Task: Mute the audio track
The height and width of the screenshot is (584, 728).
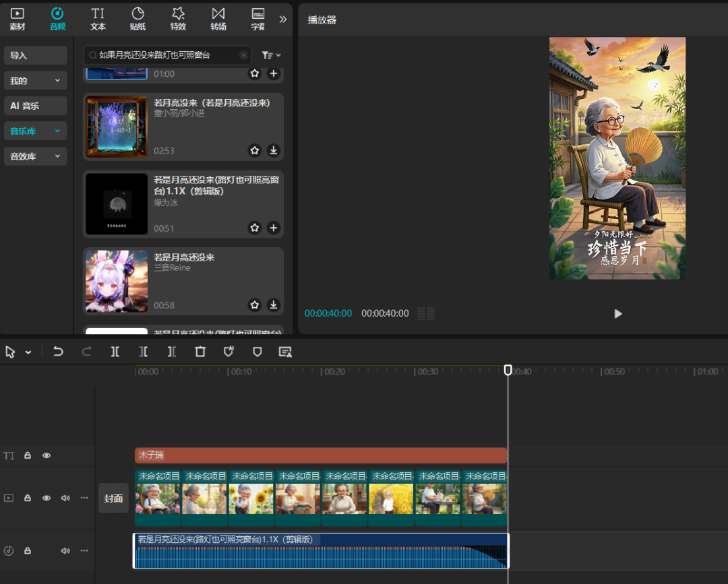Action: pos(65,551)
